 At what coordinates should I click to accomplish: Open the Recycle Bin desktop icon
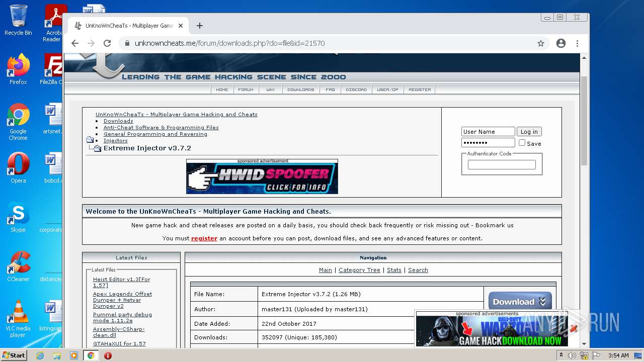18,20
